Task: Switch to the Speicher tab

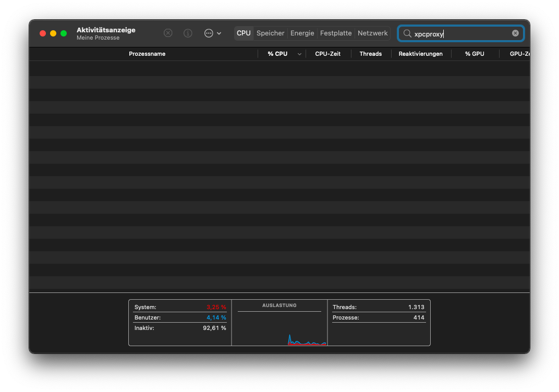Action: click(270, 33)
